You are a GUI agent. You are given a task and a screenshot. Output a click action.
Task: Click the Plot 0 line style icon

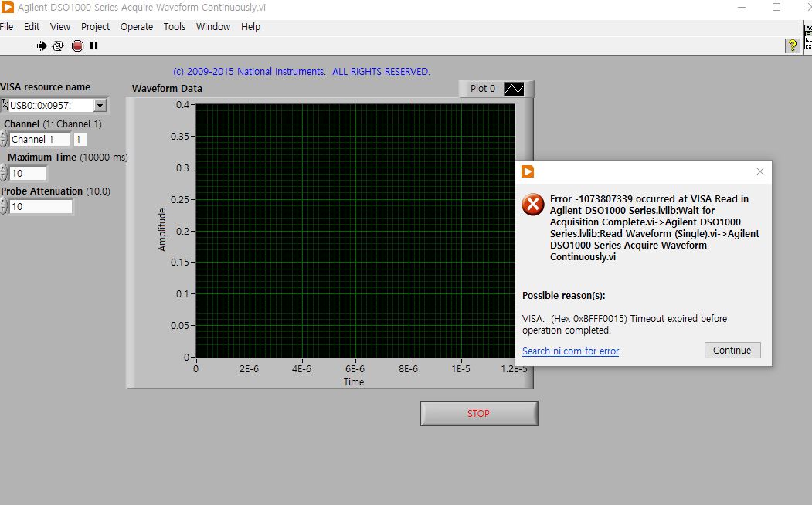[514, 89]
